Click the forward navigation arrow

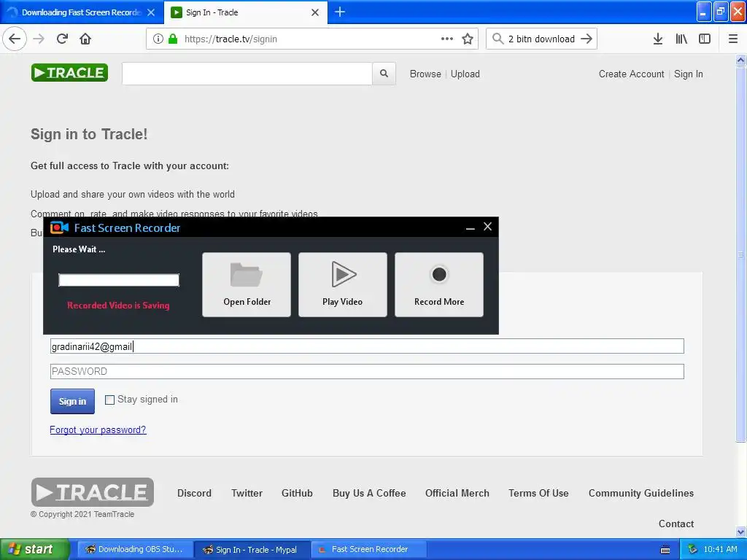(x=39, y=39)
